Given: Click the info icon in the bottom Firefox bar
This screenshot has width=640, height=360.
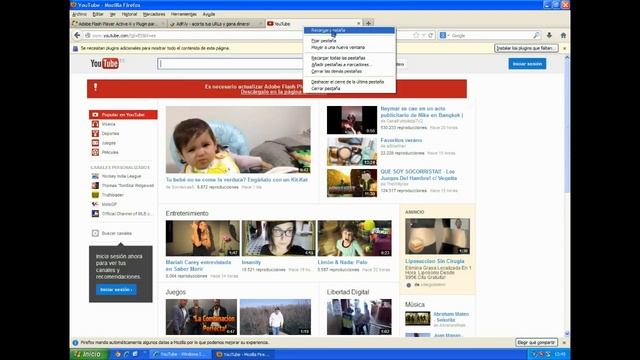Looking at the screenshot, I should pos(75,342).
